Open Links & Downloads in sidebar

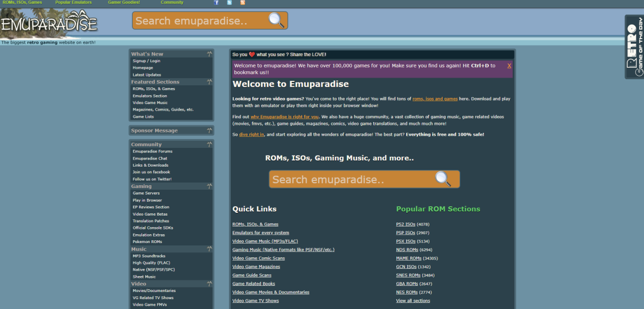click(151, 165)
